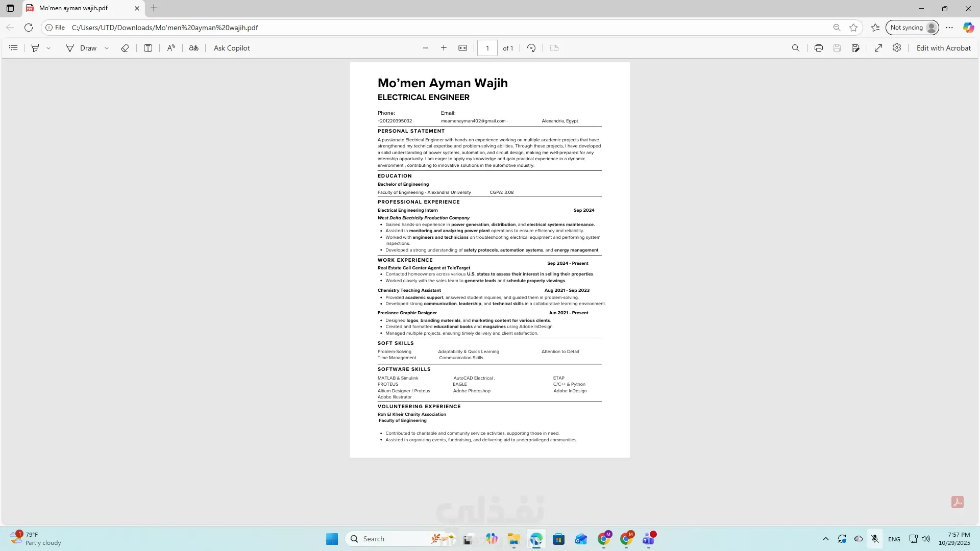Select the Erase tool
Screen dimensions: 980x551
(x=125, y=48)
